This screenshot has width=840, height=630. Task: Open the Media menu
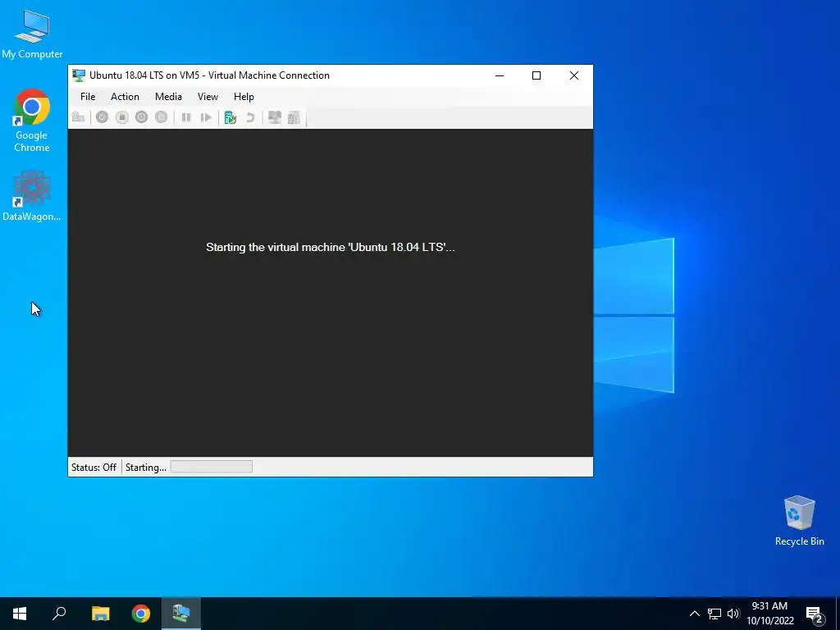click(x=168, y=97)
